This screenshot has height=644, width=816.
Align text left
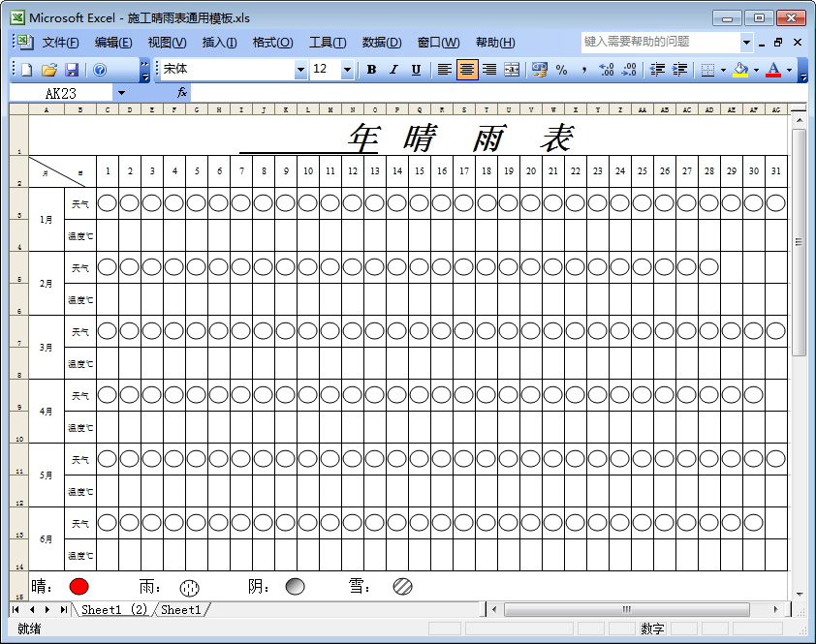tap(444, 70)
